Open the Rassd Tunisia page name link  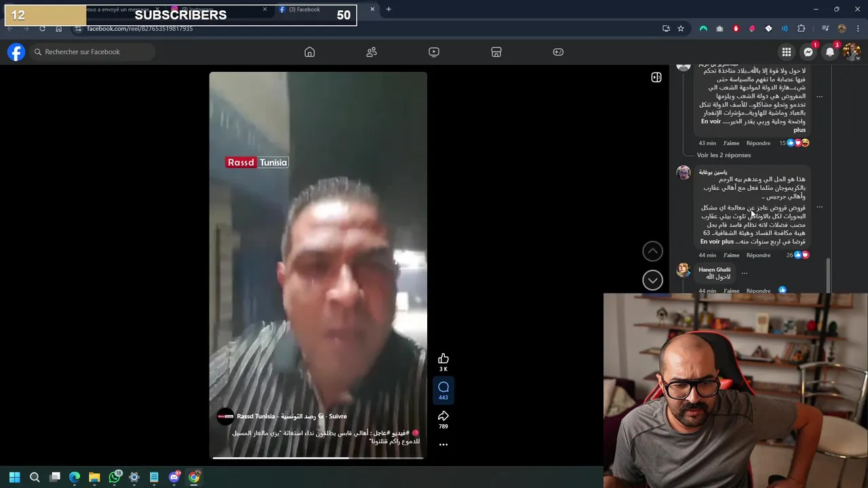click(276, 416)
